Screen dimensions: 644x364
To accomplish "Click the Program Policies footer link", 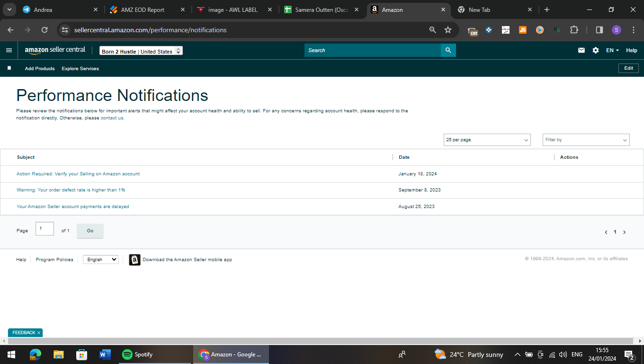I will click(x=54, y=260).
